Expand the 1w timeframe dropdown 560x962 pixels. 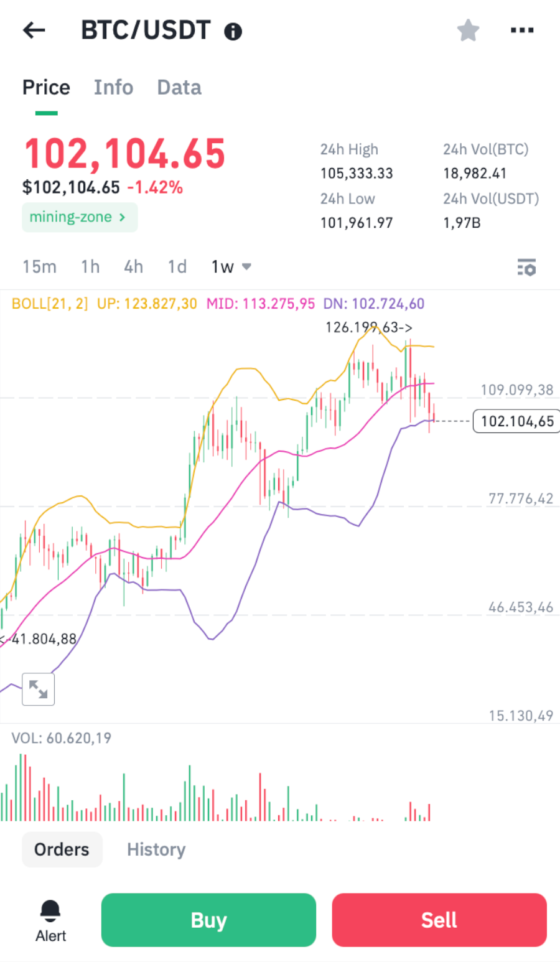231,267
